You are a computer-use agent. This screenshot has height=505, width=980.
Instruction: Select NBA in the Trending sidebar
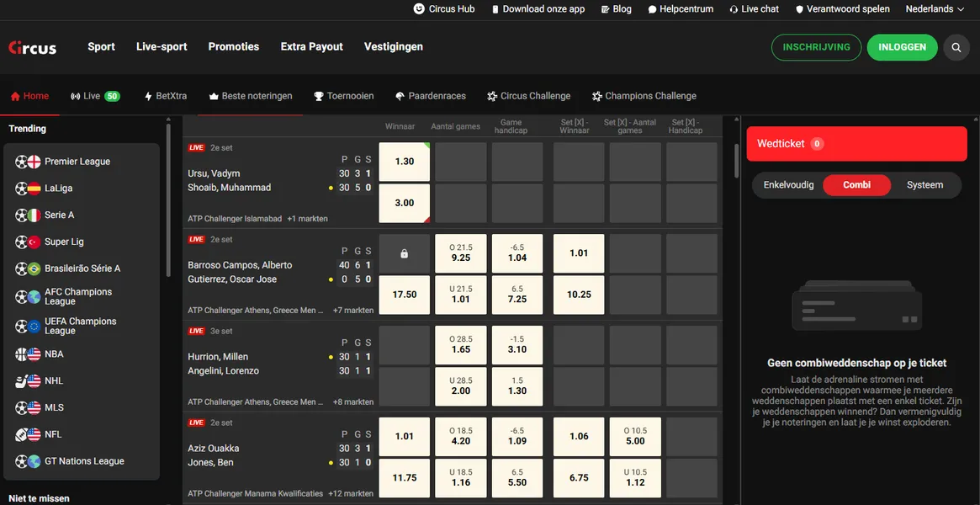pos(54,354)
